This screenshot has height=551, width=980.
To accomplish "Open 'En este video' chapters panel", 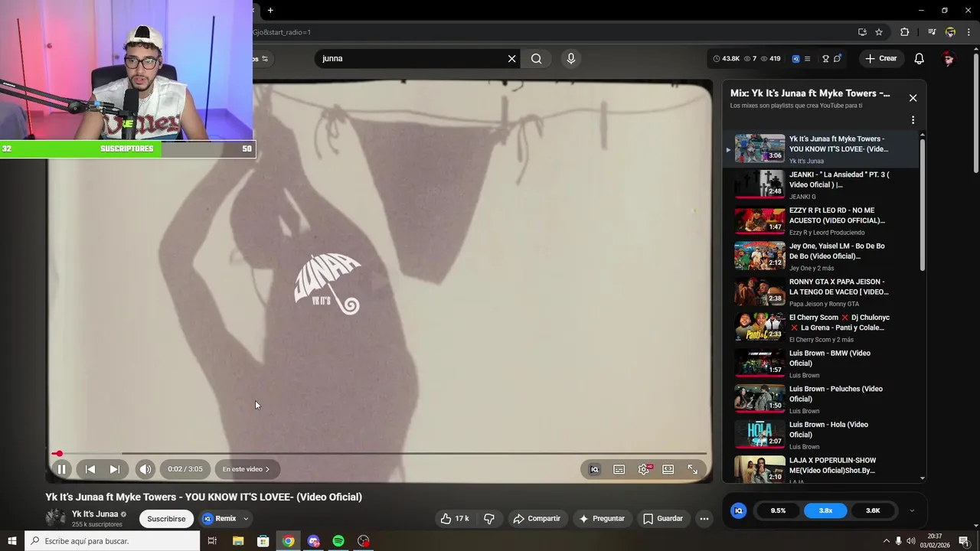I will click(246, 469).
